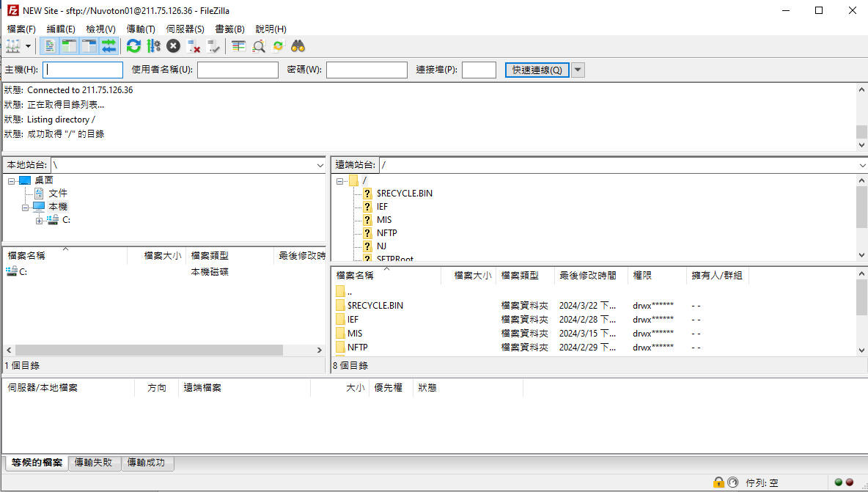Click the refresh file lists icon
868x492 pixels.
pos(133,46)
